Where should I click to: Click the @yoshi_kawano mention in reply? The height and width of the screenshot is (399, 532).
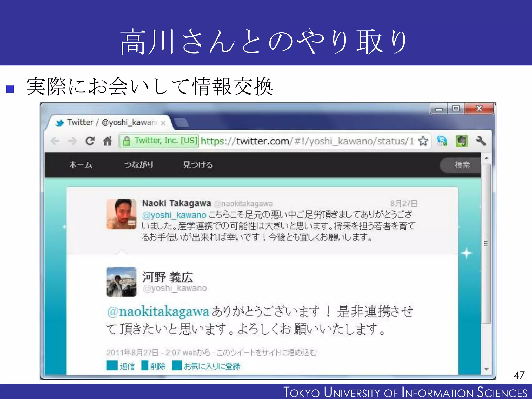point(174,215)
